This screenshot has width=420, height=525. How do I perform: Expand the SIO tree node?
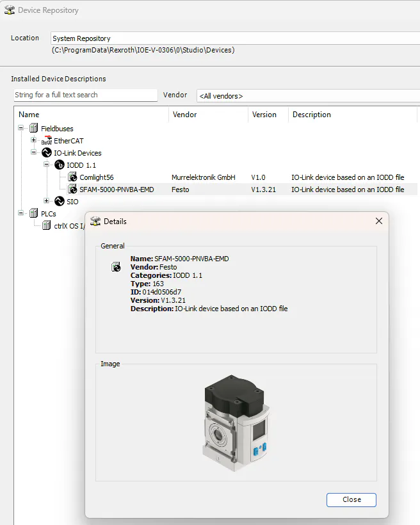[x=47, y=202]
